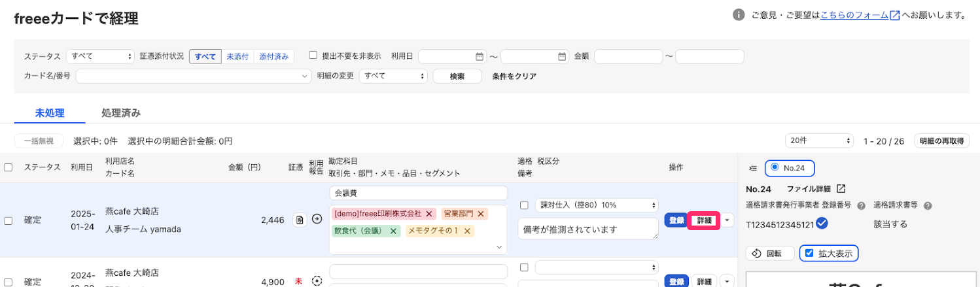This screenshot has height=287, width=980.
Task: Open more actions arrow beside highlighted 詳細
Action: pos(727,220)
